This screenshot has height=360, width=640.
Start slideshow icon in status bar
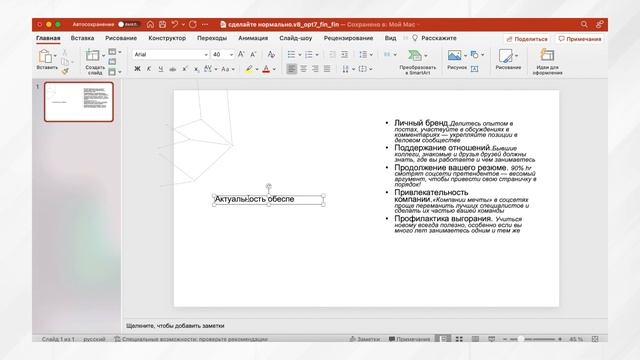pyautogui.click(x=491, y=339)
